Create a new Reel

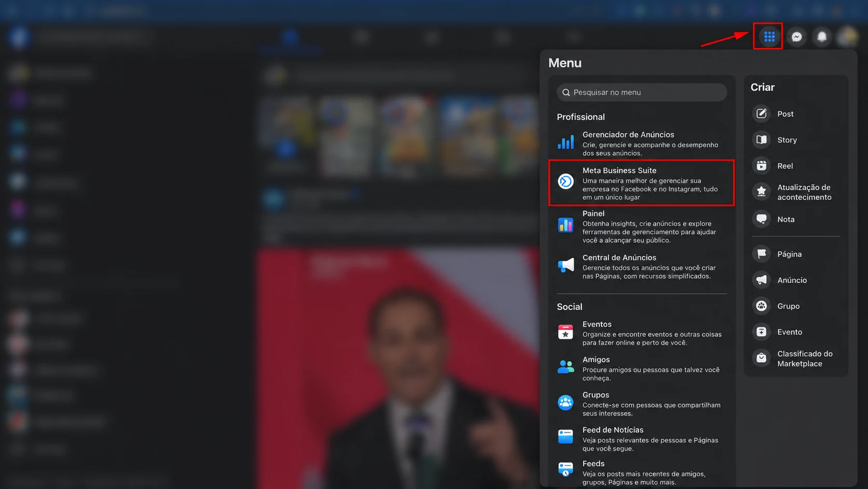coord(785,166)
